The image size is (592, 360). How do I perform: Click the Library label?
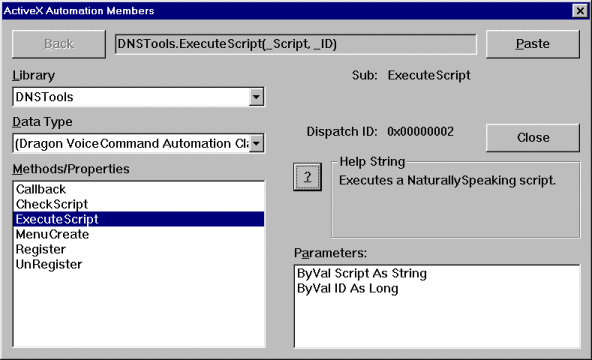pos(34,75)
